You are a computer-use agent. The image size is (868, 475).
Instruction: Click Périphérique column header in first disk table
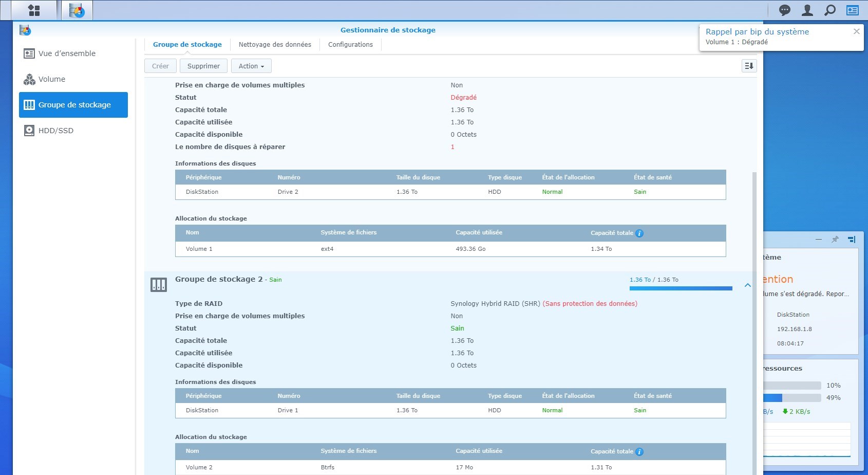point(203,177)
